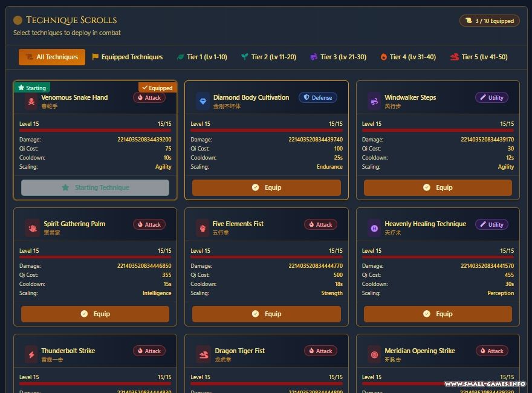The height and width of the screenshot is (393, 532).
Task: Click the lightning bolt icon on Thunderbolt Strike
Action: [x=31, y=355]
